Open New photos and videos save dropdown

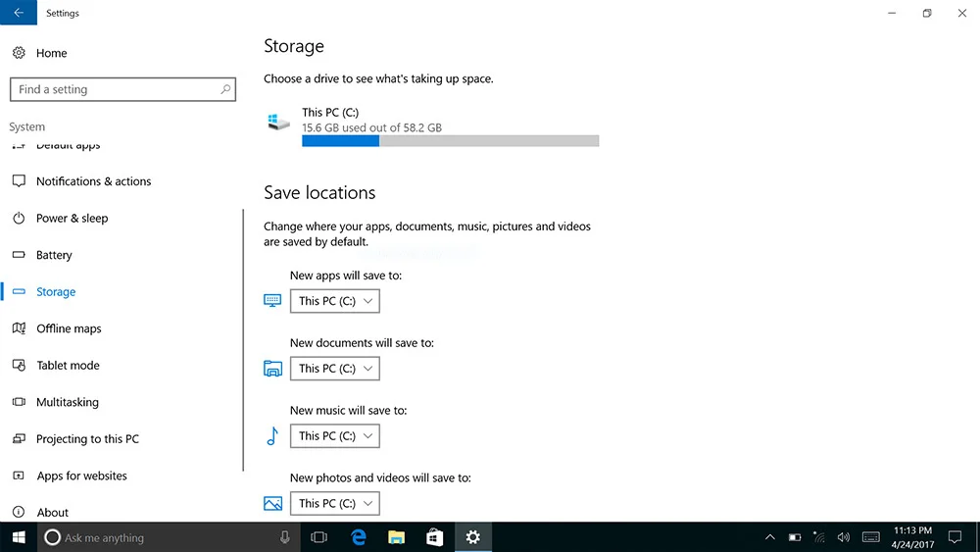click(334, 503)
